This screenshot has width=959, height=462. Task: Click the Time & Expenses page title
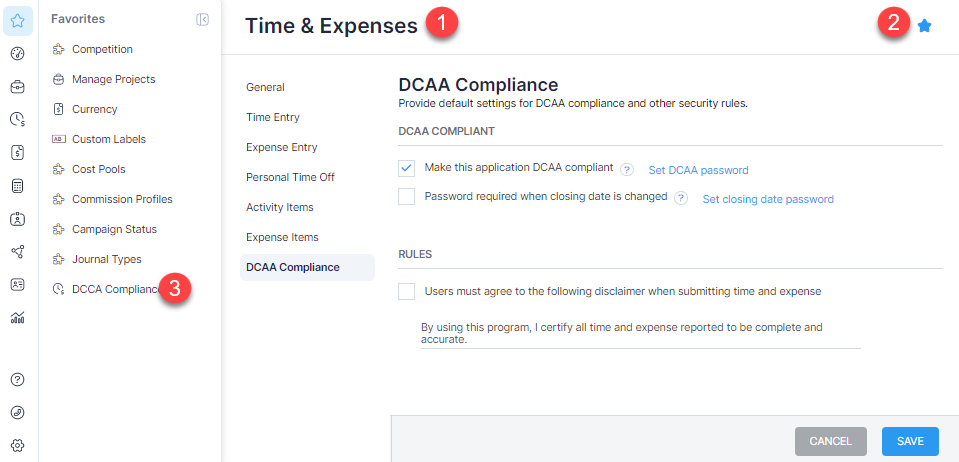(x=331, y=26)
